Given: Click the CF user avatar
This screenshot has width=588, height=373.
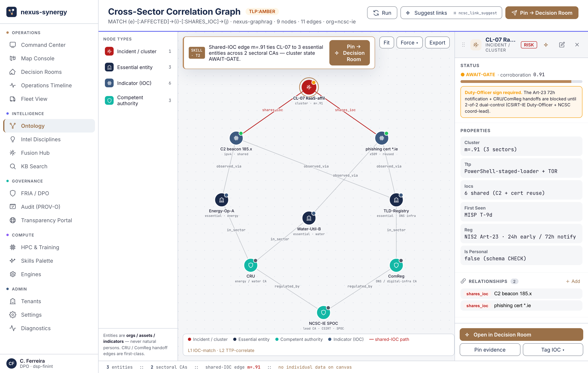Looking at the screenshot, I should (x=12, y=363).
